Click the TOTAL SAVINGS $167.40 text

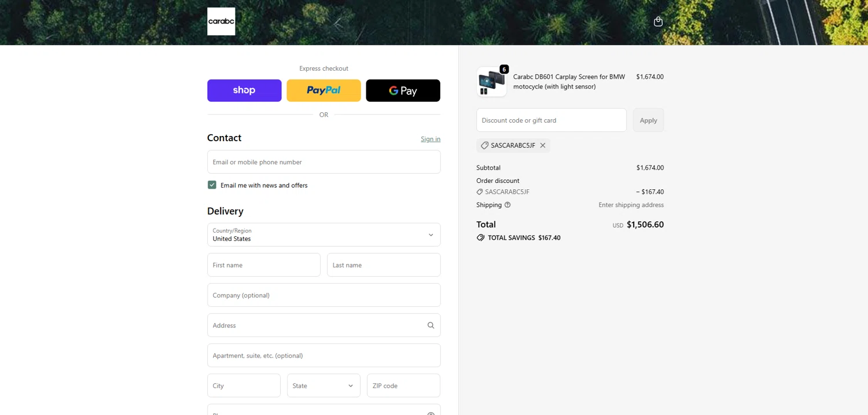(x=524, y=238)
